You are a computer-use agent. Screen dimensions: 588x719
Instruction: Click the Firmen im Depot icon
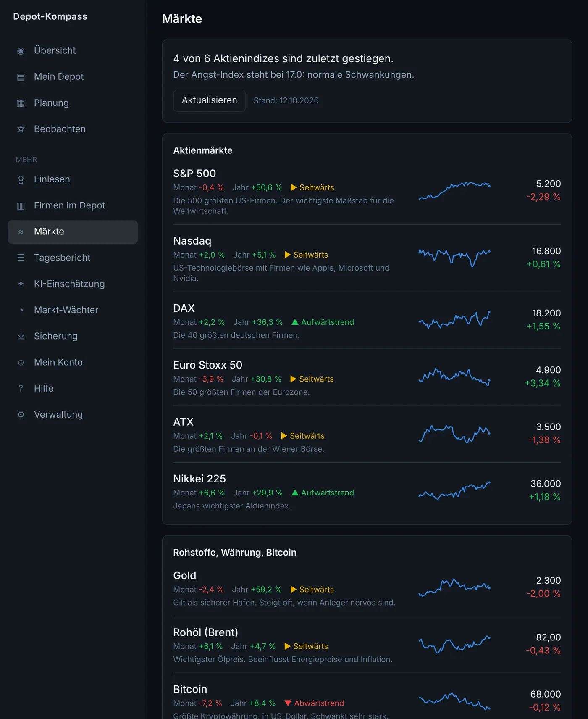point(21,205)
